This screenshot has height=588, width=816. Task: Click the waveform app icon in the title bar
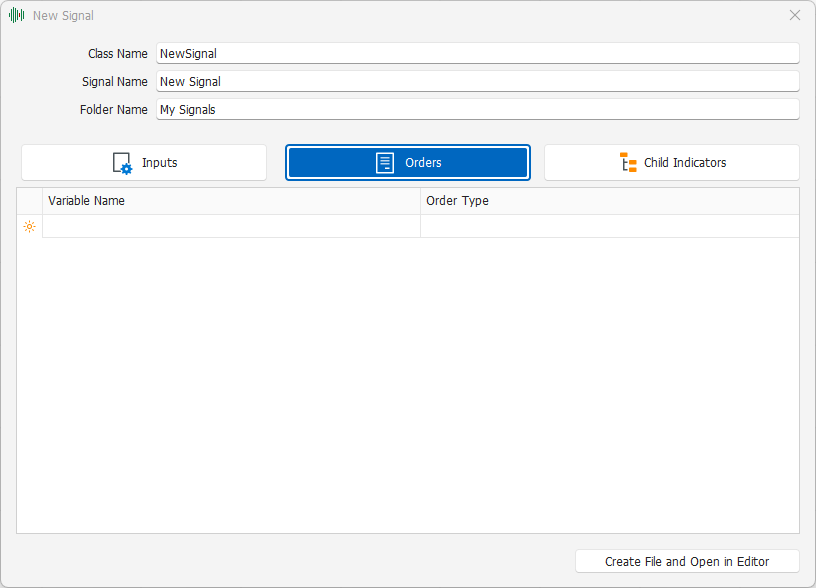tap(17, 15)
